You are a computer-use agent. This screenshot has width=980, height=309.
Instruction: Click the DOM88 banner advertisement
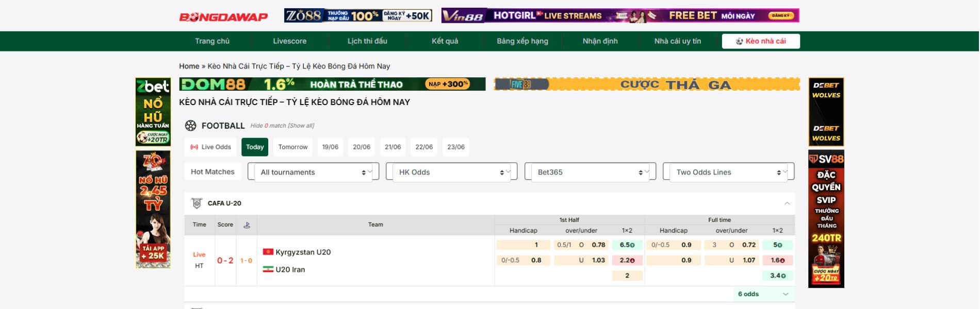pyautogui.click(x=332, y=84)
